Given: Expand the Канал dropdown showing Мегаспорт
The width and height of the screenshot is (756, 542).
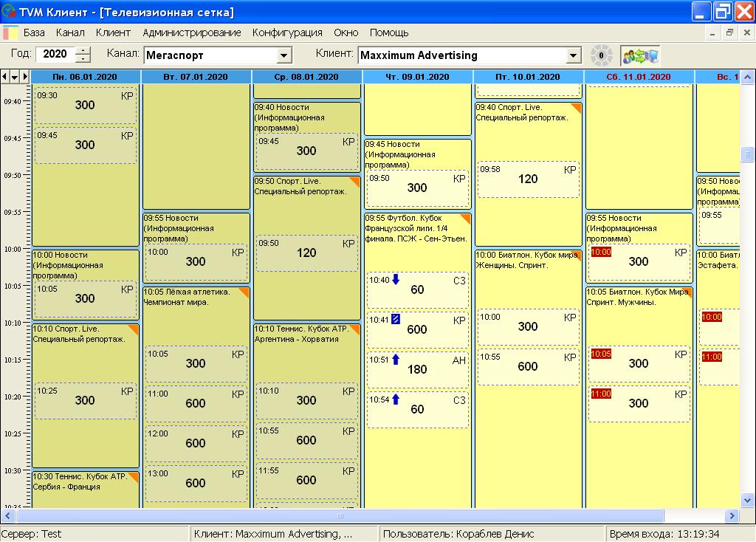Looking at the screenshot, I should 283,55.
